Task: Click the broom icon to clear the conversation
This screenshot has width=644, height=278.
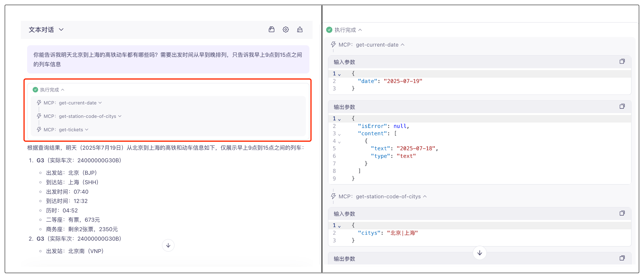Action: [300, 29]
